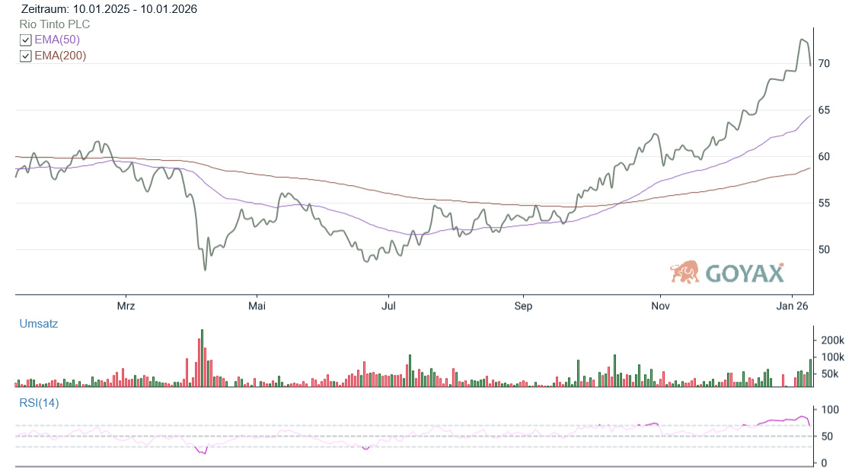Click the purple EMA(50) legend label
Screen dimensions: 868x470
57,40
